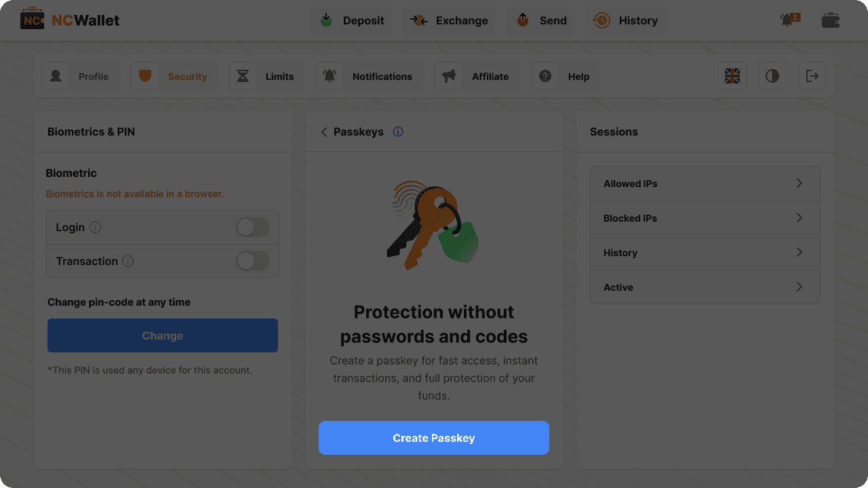The height and width of the screenshot is (488, 868).
Task: Expand the Blocked IPs row
Action: click(x=705, y=218)
